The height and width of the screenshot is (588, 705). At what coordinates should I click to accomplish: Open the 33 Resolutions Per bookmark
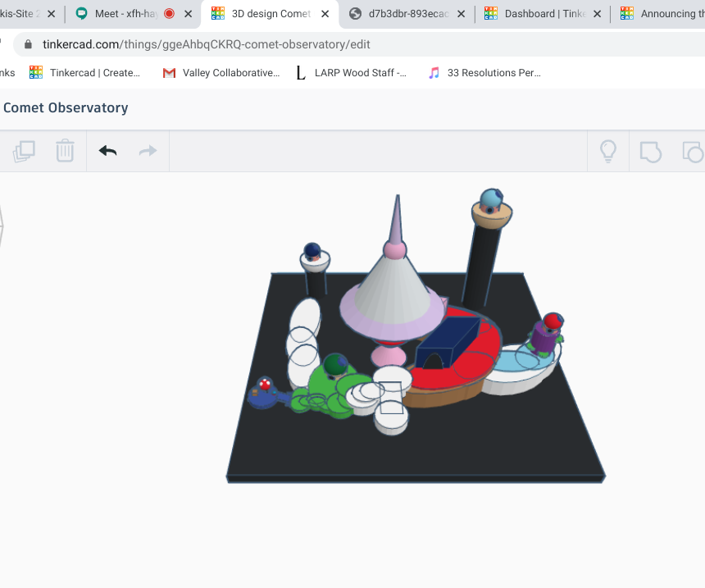point(484,73)
